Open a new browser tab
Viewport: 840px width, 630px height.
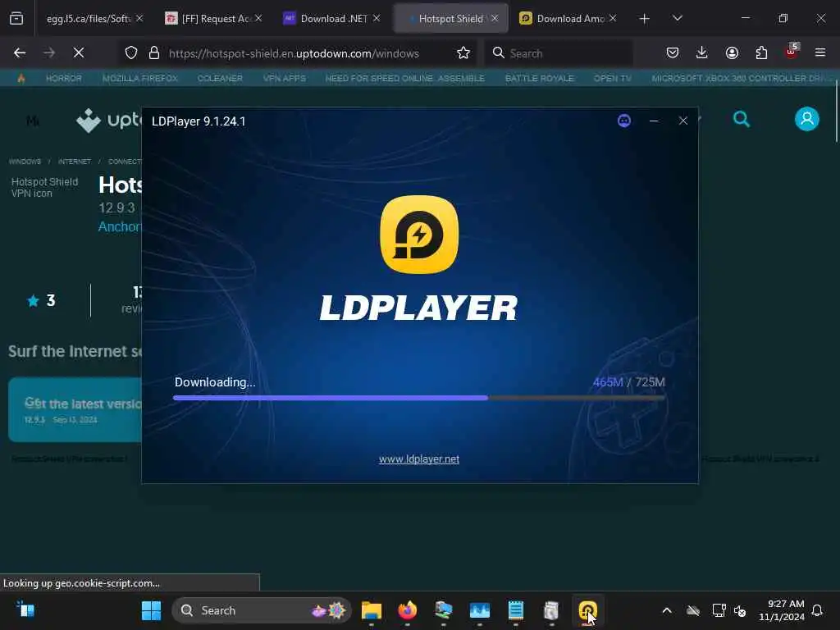(645, 19)
